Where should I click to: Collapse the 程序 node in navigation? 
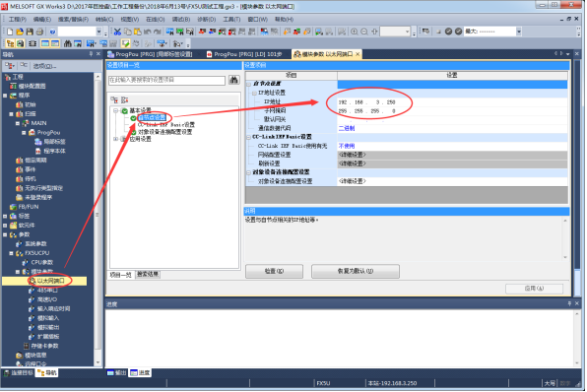coord(5,96)
